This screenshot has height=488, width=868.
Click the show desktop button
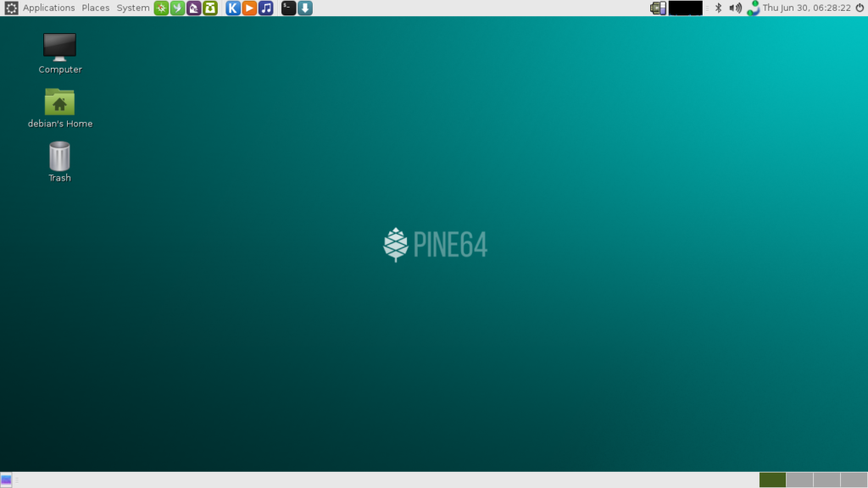coord(7,480)
